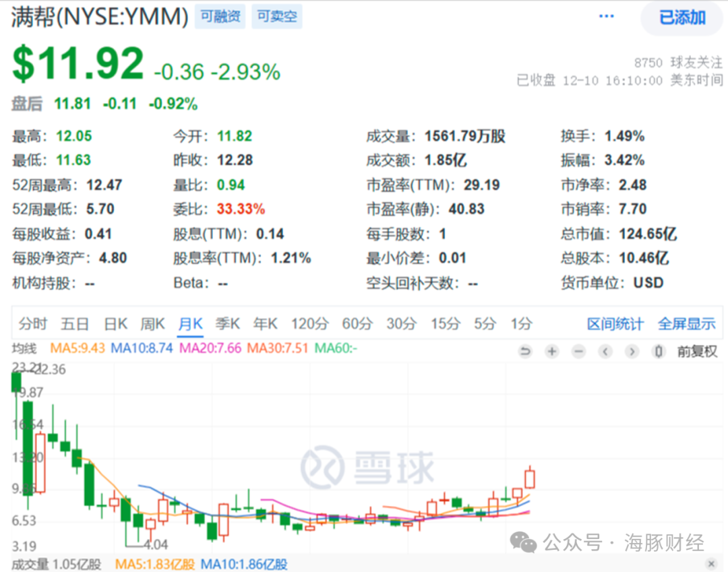This screenshot has width=728, height=572.
Task: Click the 成交额 1.85亿 value
Action: pos(446,160)
